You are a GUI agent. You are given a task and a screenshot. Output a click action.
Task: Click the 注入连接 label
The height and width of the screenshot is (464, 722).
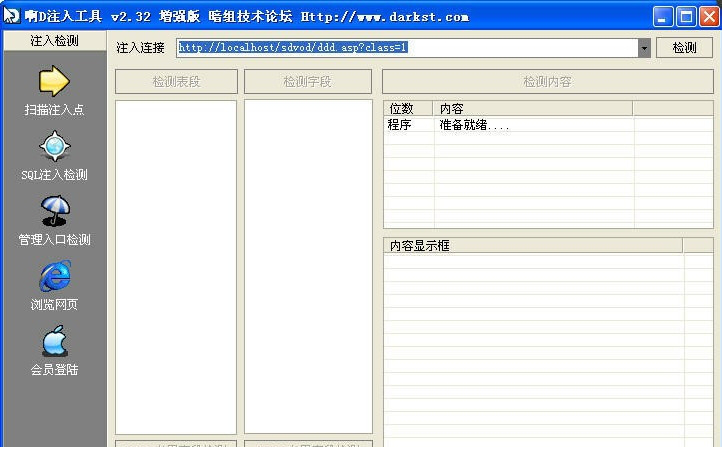(x=140, y=48)
